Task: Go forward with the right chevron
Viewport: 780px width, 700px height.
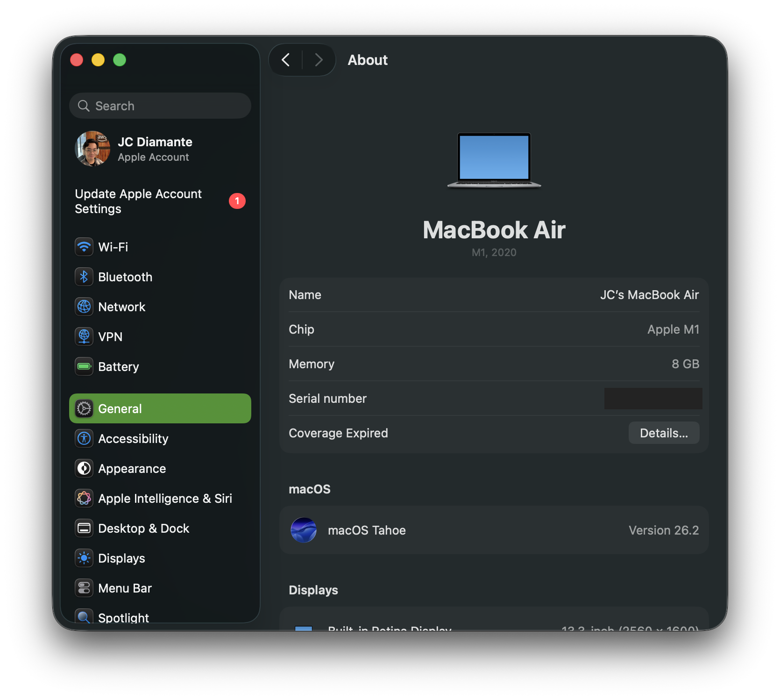Action: click(x=319, y=60)
